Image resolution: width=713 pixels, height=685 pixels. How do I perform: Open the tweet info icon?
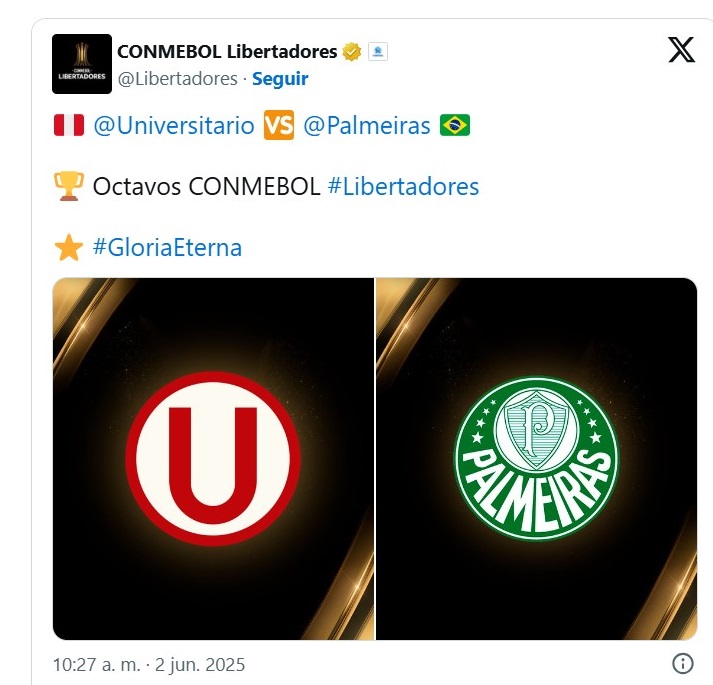click(683, 664)
